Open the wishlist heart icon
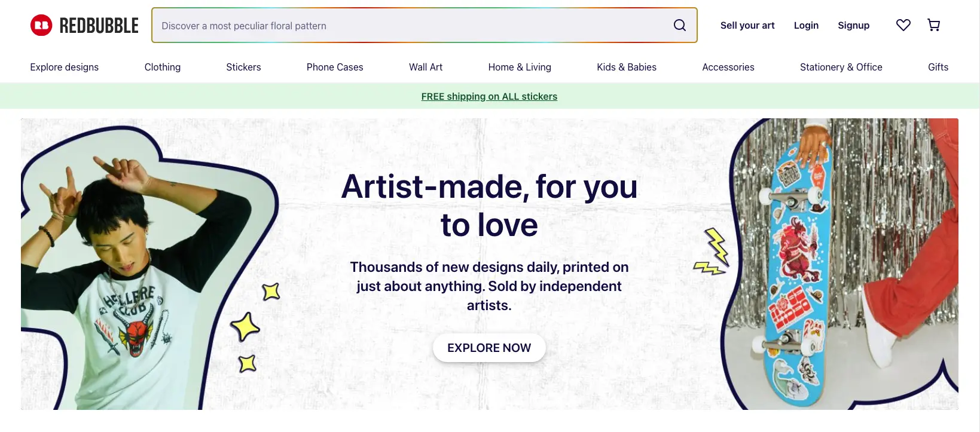This screenshot has height=432, width=980. click(903, 25)
